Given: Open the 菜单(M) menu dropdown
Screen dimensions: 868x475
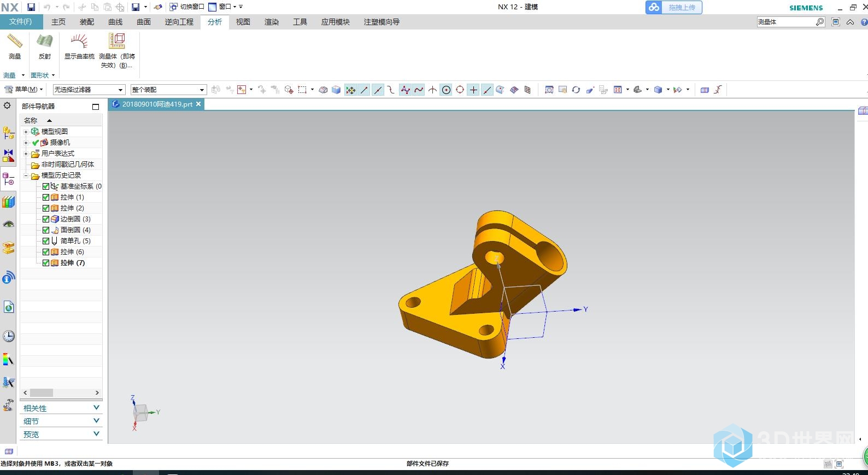Looking at the screenshot, I should coord(24,90).
